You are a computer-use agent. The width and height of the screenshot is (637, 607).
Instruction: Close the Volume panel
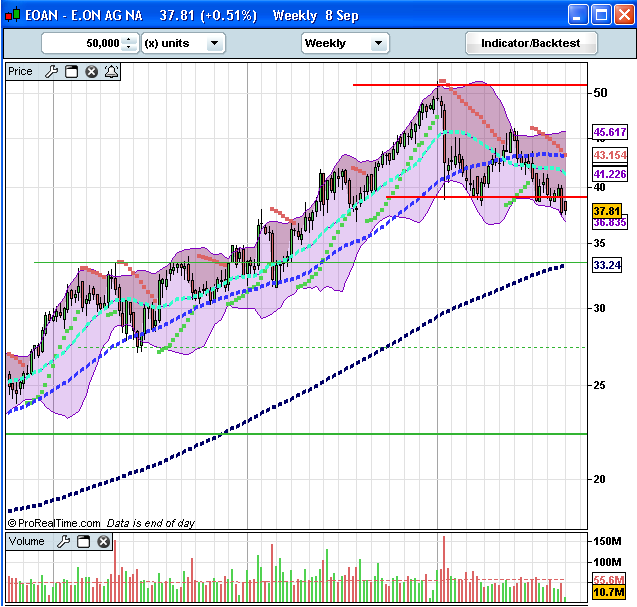(104, 541)
